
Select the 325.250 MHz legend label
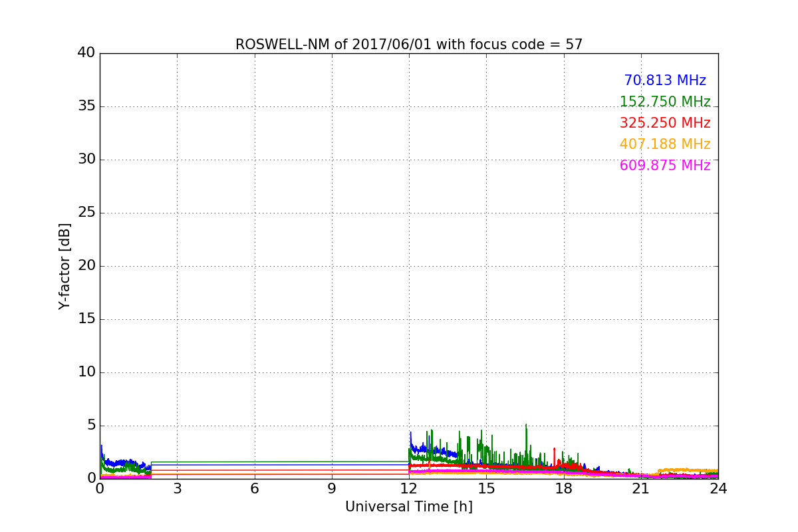click(665, 123)
